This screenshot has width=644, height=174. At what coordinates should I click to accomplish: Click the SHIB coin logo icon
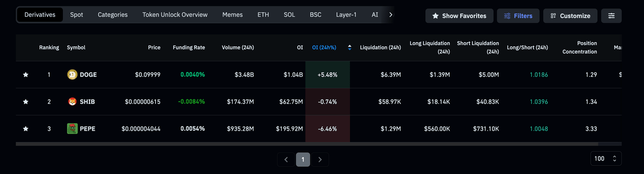tap(72, 102)
